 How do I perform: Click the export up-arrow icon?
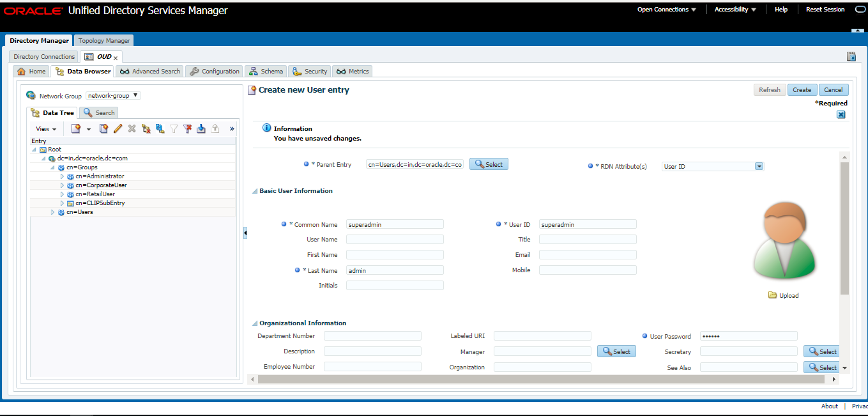click(215, 128)
